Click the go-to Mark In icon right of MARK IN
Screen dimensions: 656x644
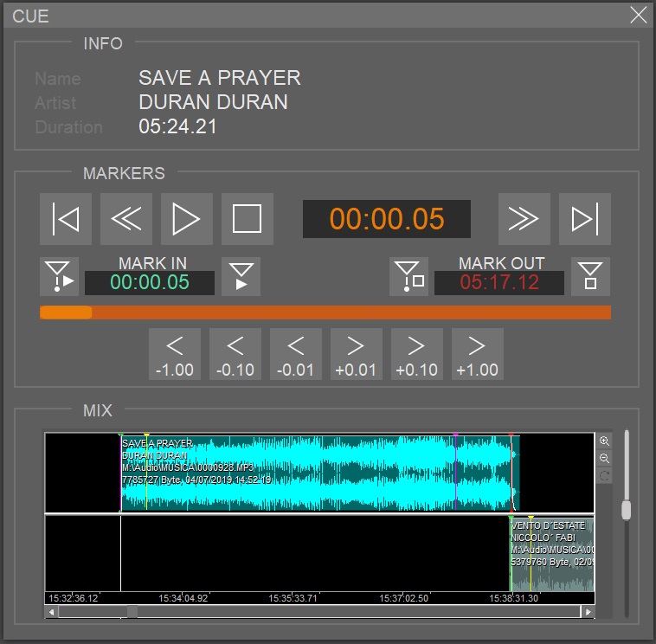pos(241,276)
